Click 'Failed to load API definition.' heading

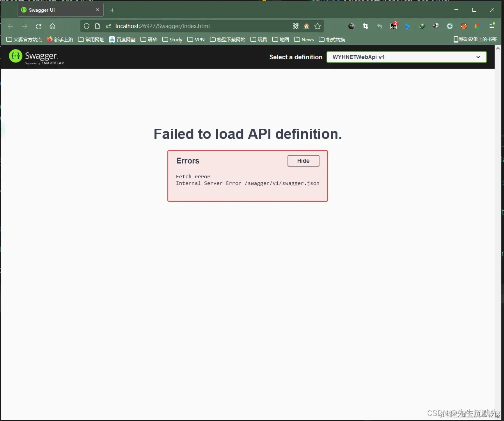(248, 134)
